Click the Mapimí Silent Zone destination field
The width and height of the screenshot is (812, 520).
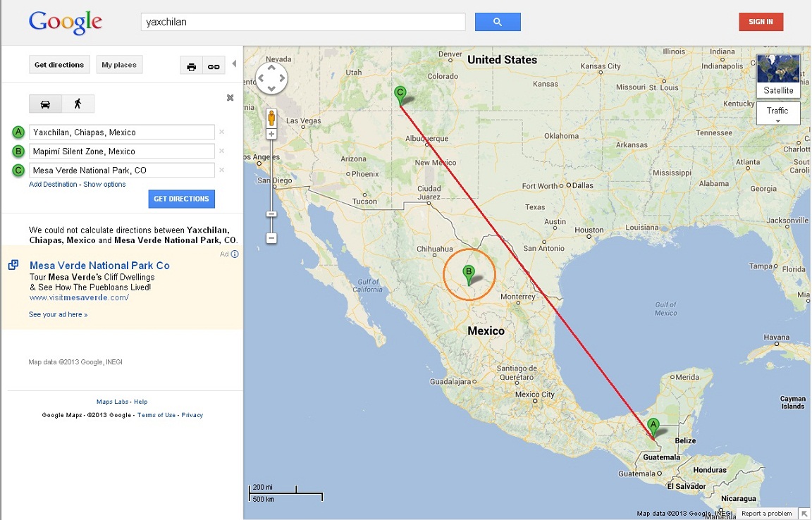click(121, 151)
